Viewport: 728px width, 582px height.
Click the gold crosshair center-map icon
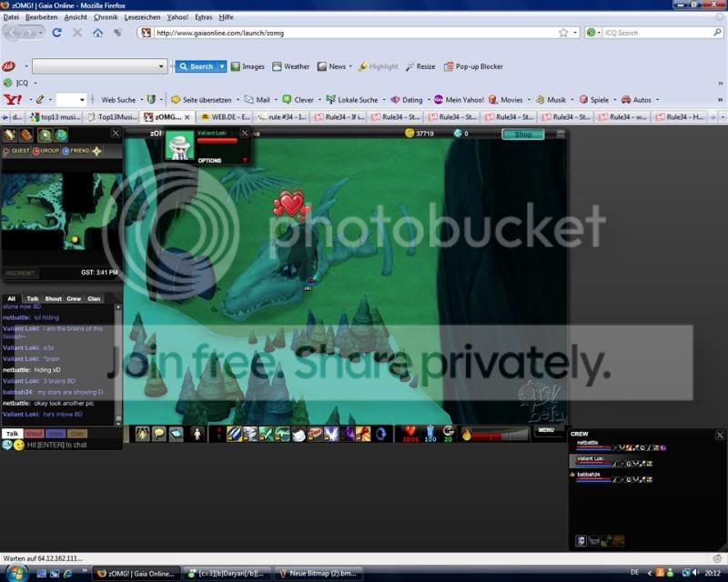[96, 151]
